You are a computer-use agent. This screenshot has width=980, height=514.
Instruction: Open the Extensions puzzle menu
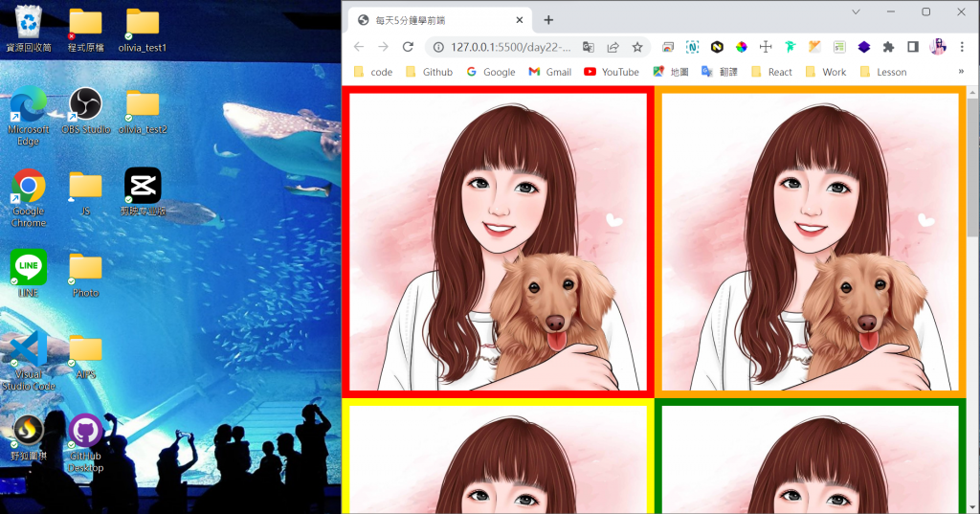[x=888, y=47]
